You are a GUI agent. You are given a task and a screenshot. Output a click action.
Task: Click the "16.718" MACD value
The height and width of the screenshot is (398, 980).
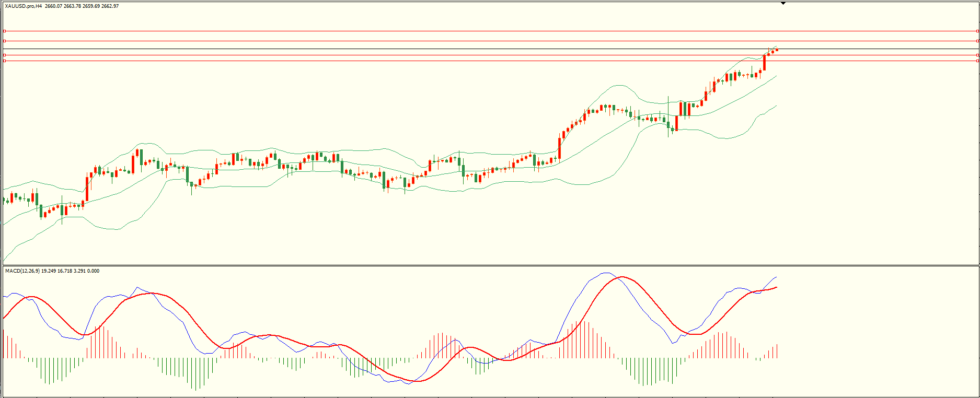(x=65, y=271)
